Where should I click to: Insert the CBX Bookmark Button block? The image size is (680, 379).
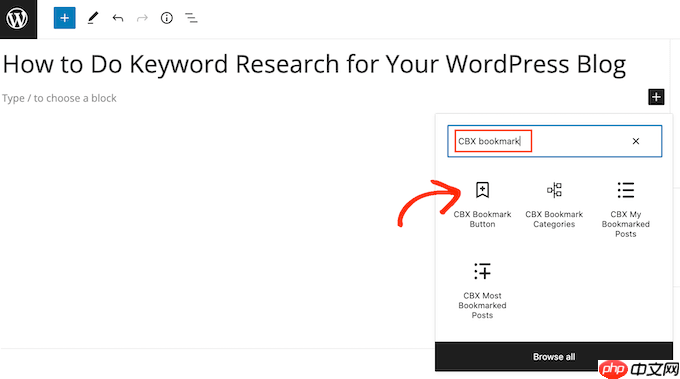coord(482,205)
